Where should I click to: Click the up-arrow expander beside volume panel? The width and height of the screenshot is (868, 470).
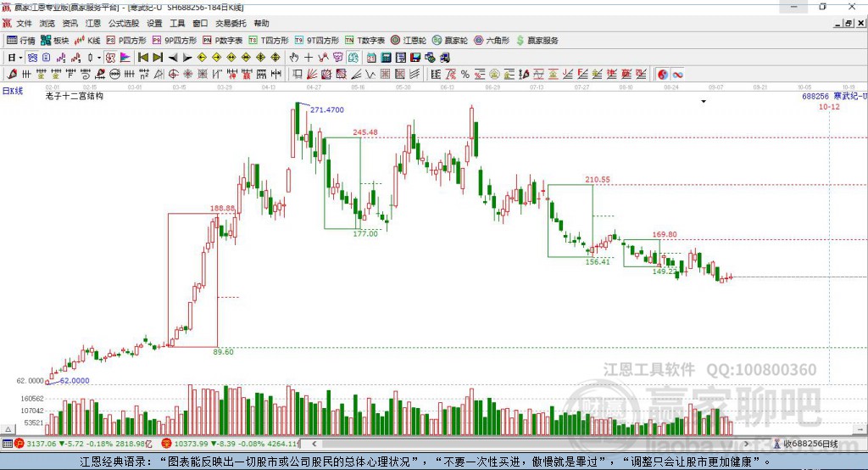(8, 429)
